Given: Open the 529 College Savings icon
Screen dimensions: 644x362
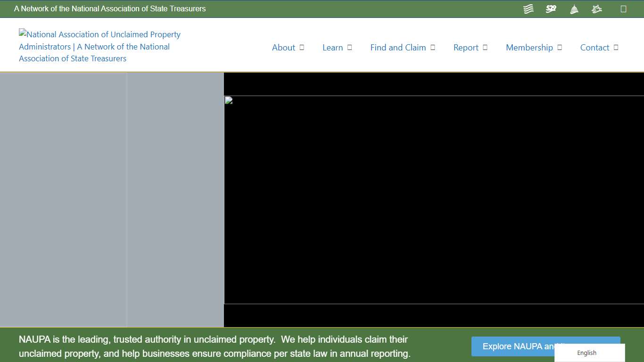Looking at the screenshot, I should point(551,8).
